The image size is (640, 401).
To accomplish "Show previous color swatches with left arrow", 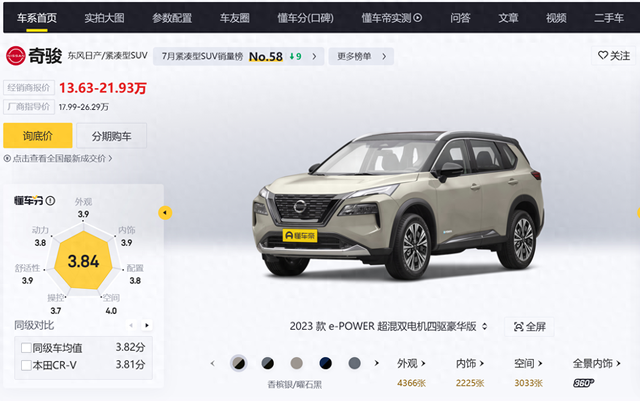I will [213, 363].
